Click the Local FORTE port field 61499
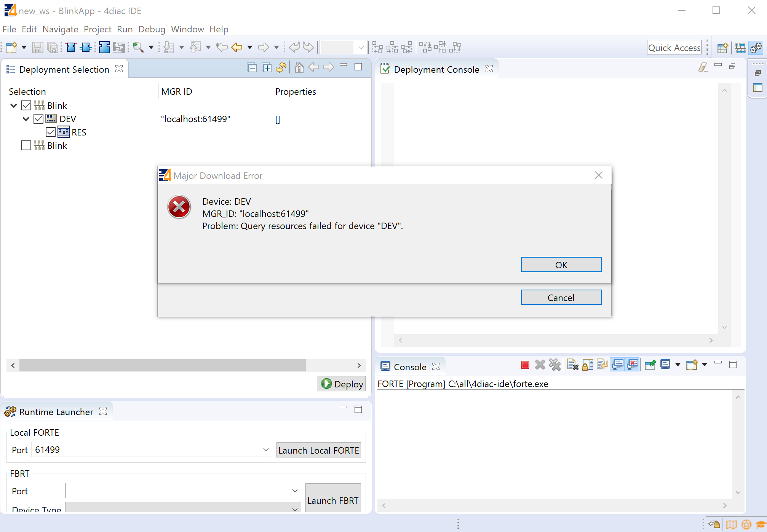The height and width of the screenshot is (532, 767). click(152, 450)
